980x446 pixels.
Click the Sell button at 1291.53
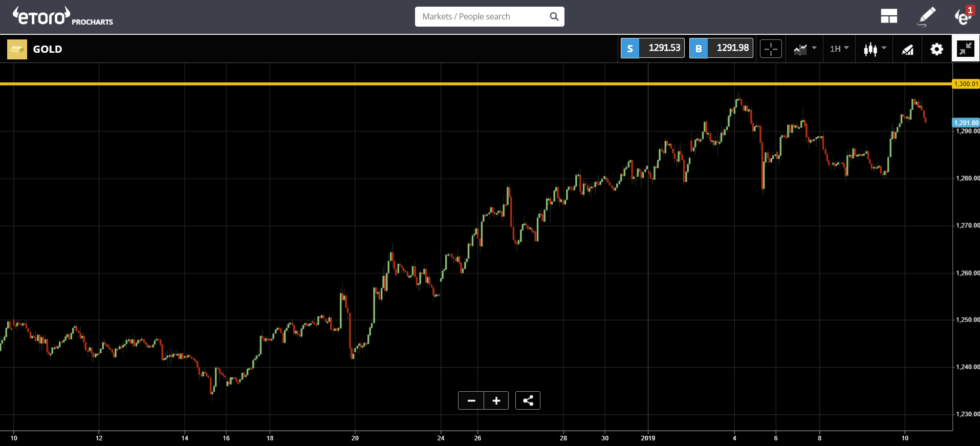(652, 48)
